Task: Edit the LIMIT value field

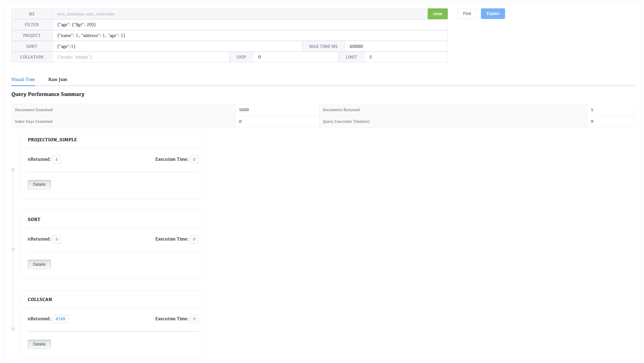Action: (x=405, y=57)
